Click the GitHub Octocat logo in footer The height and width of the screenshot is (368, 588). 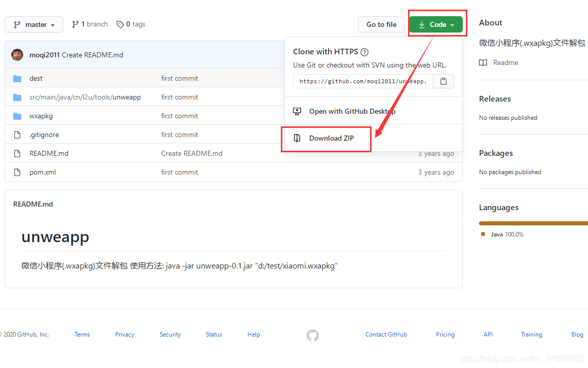313,336
